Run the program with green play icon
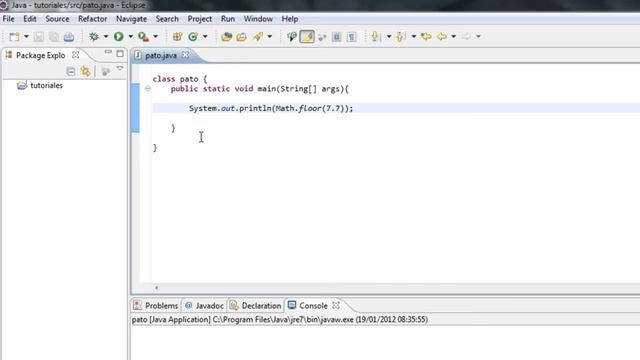 (119, 37)
